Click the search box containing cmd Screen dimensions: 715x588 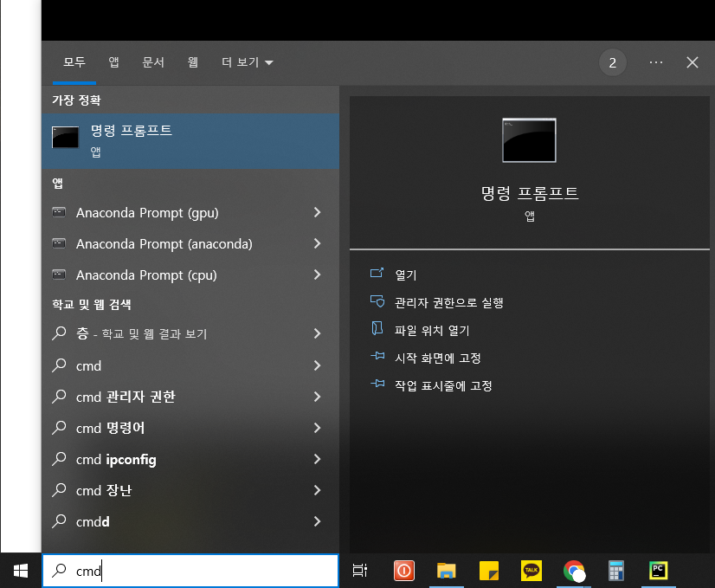[x=190, y=571]
